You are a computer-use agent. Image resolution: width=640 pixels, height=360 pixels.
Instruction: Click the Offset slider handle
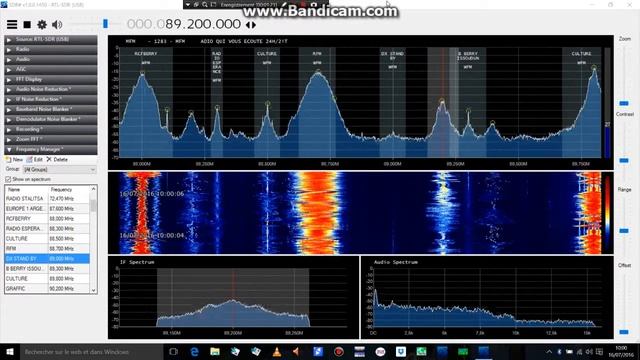coord(624,332)
